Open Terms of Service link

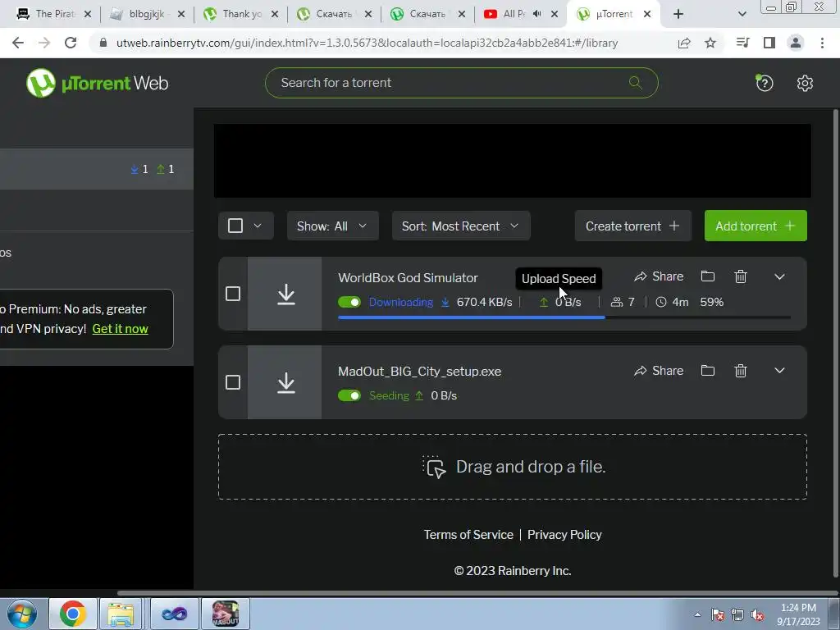468,535
